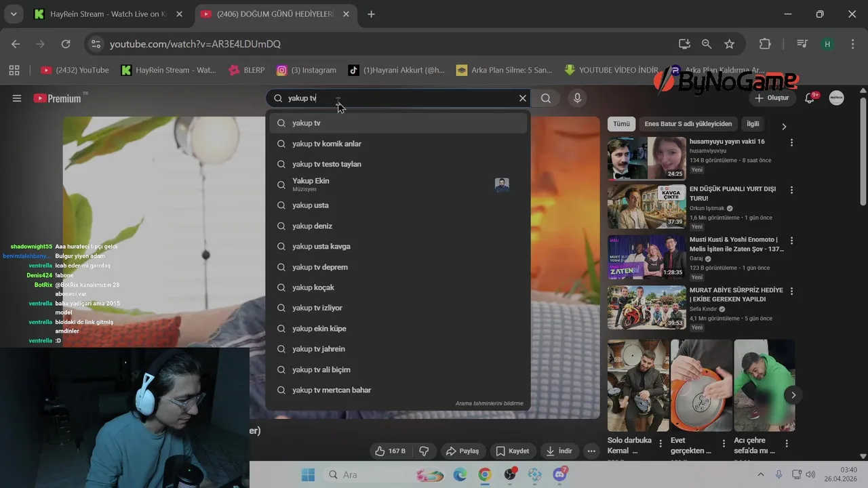868x488 pixels.
Task: Start voice search with microphone icon
Action: tap(577, 98)
